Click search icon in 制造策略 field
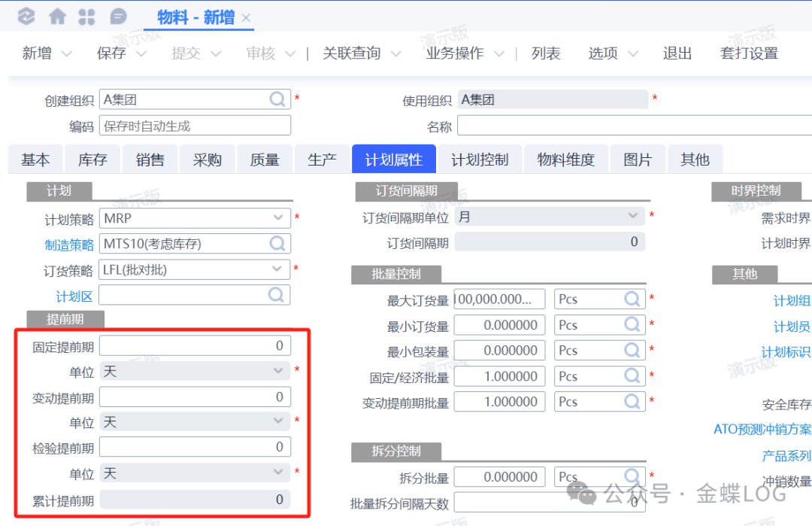812x526 pixels. [277, 243]
